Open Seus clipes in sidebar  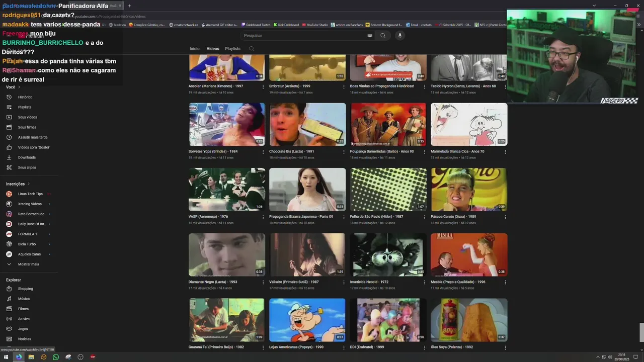click(x=27, y=167)
